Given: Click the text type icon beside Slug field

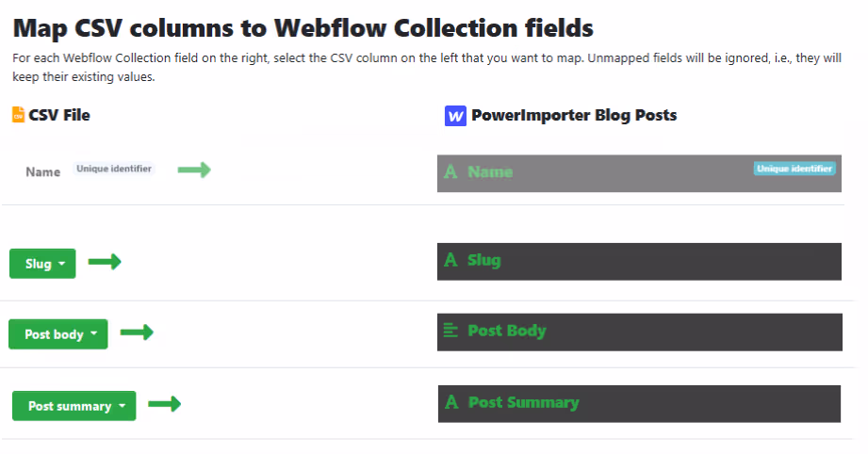Looking at the screenshot, I should 450,259.
